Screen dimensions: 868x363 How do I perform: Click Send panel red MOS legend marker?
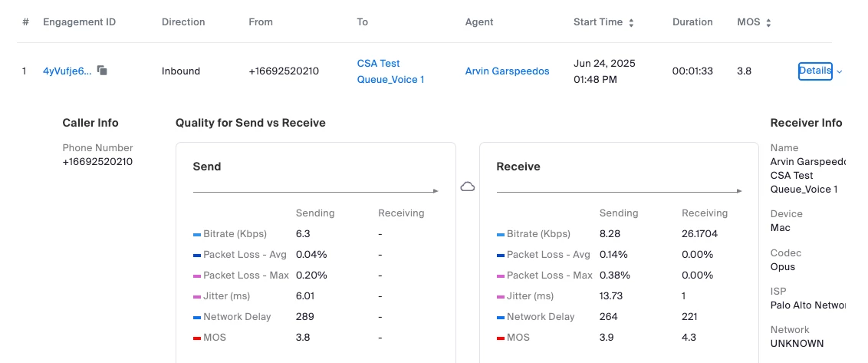197,338
